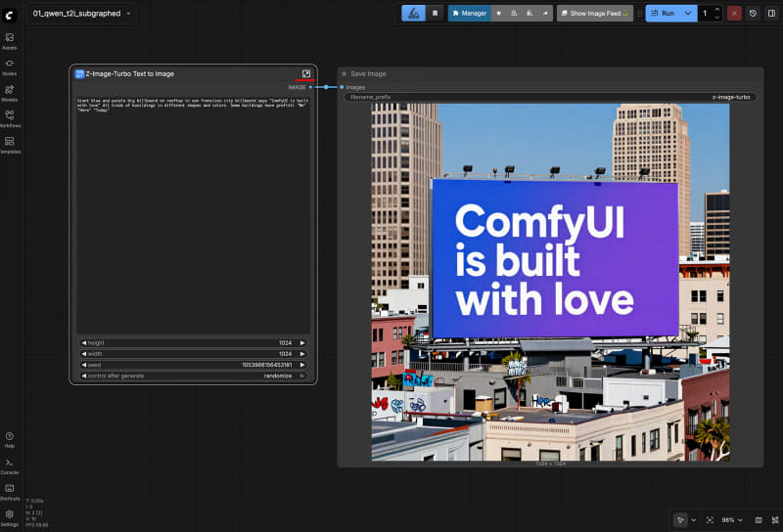Click the IMAGE output slot dot
Screen dimensions: 783x532
click(310, 87)
